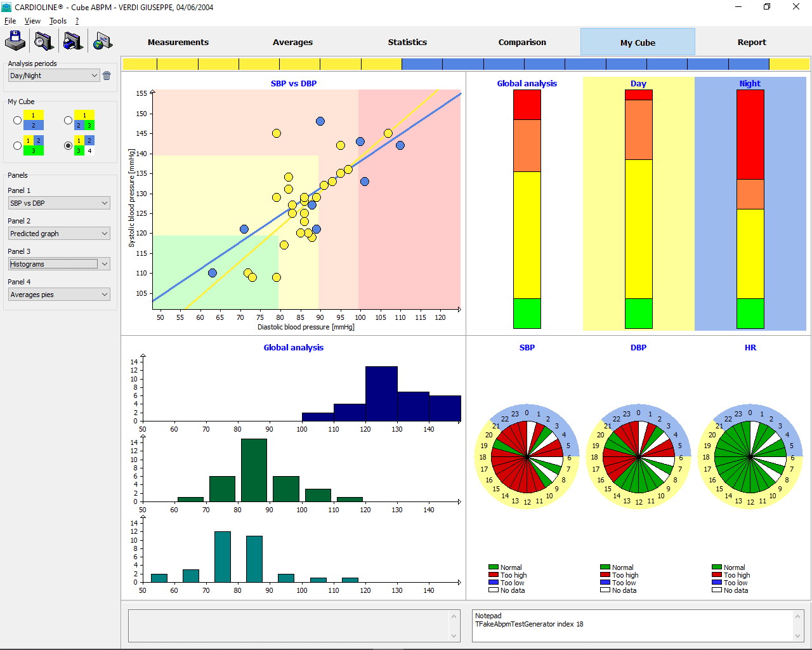Click the two-panel layout thumbnail icon
Screen dimensions: 812x650
coord(33,120)
